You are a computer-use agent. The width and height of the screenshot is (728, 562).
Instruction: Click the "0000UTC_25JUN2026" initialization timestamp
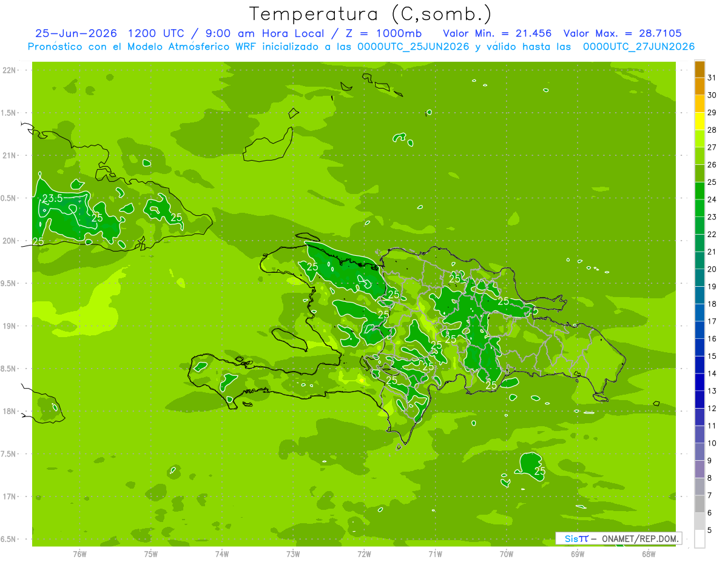click(x=414, y=47)
